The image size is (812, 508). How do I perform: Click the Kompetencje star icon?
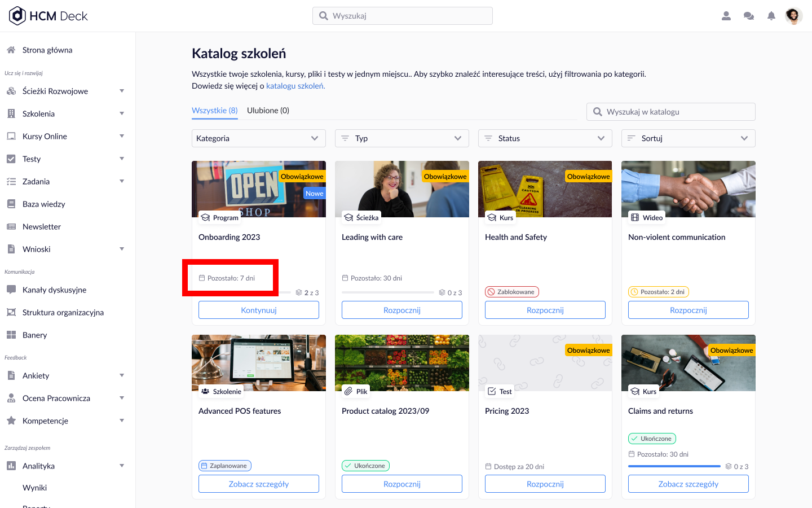(x=11, y=421)
